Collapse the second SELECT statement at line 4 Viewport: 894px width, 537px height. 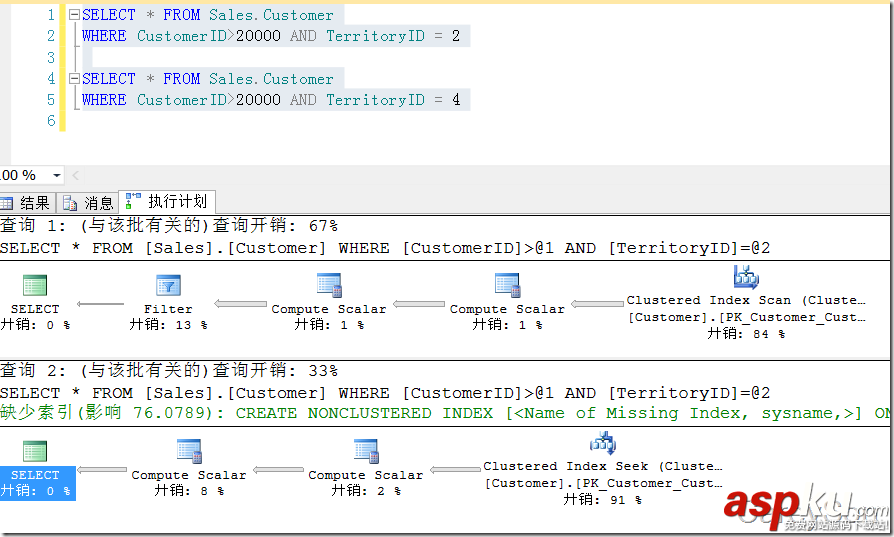coord(73,79)
